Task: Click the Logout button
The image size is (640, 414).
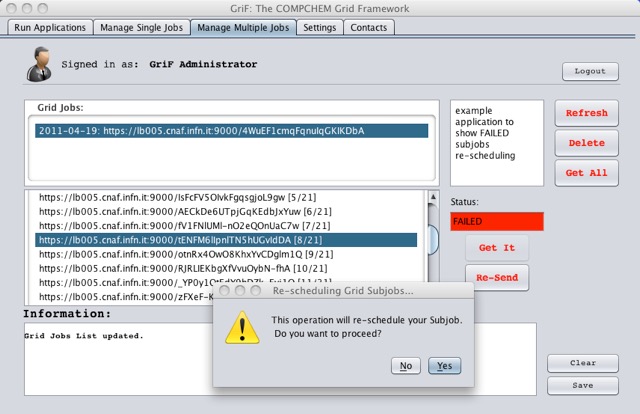Action: [x=590, y=71]
